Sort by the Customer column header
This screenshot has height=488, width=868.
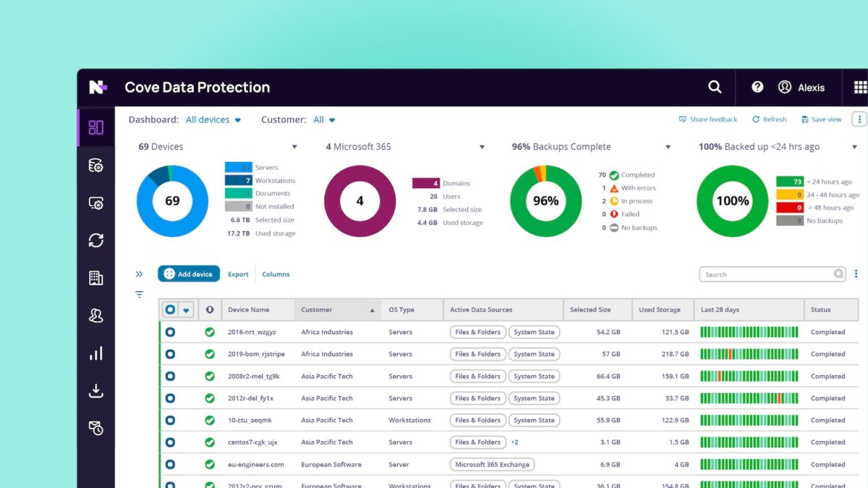click(339, 309)
